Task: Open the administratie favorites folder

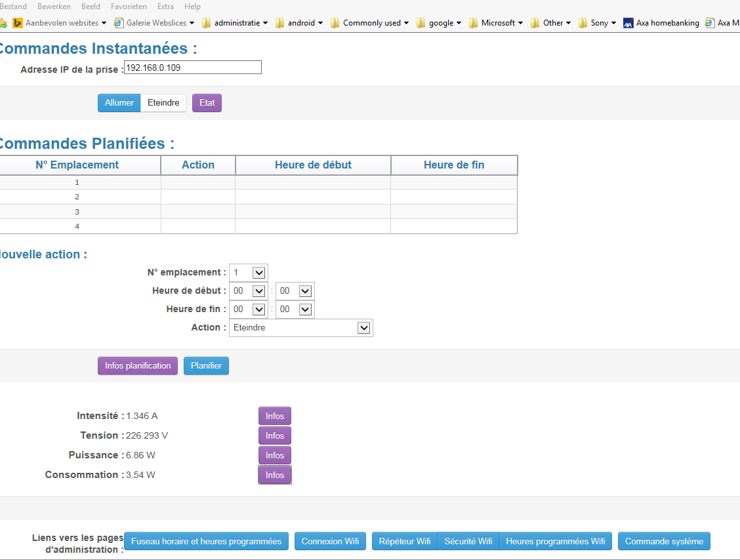Action: tap(235, 23)
